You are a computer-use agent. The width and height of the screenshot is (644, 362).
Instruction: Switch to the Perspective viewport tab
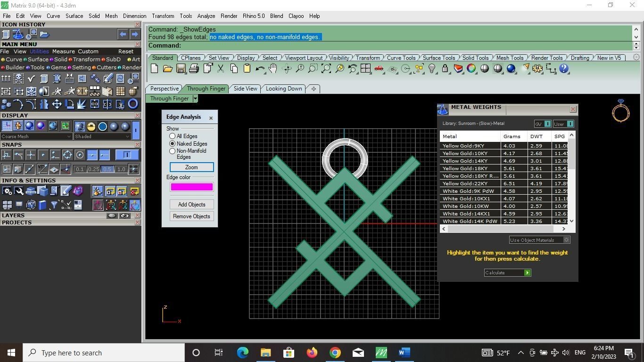pos(165,89)
